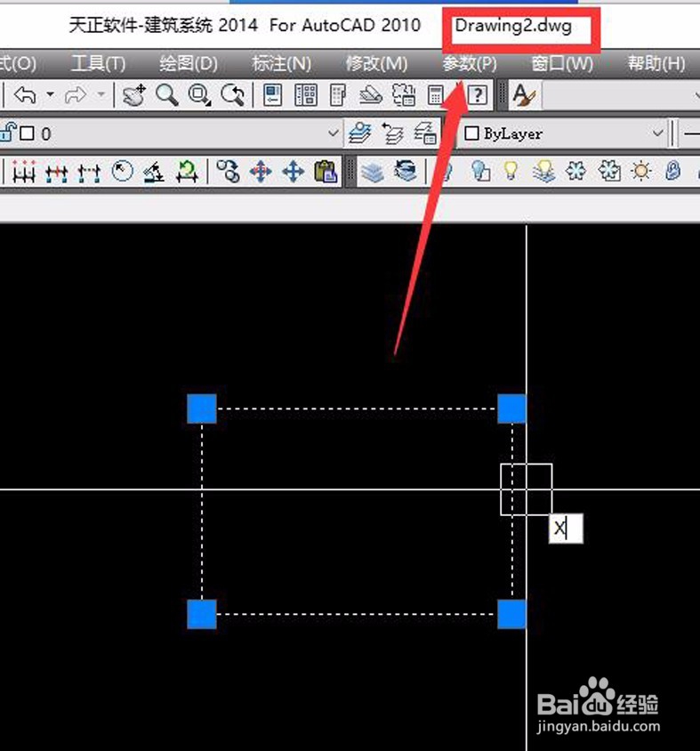
Task: Click the Text Style brush icon
Action: point(525,95)
